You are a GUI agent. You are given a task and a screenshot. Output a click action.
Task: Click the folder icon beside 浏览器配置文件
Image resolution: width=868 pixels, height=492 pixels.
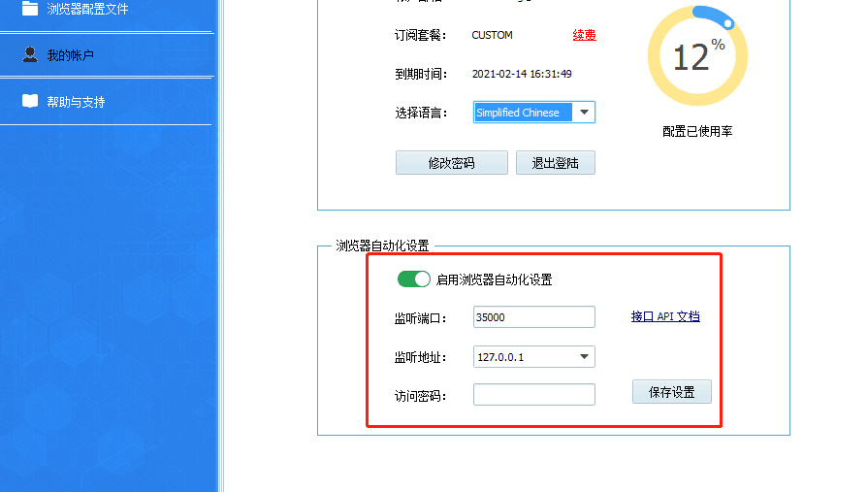[x=30, y=9]
